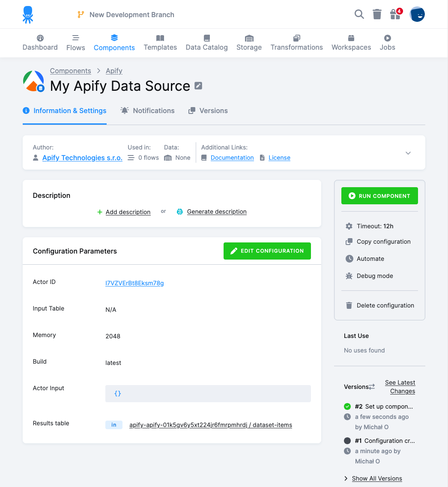
Task: Switch to the Notifications tab
Action: 148,111
